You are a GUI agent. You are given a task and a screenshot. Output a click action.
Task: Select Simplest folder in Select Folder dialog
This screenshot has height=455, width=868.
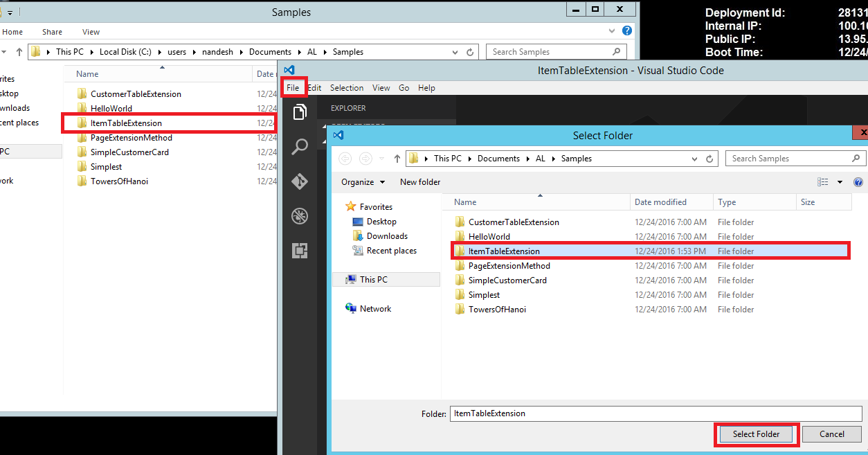[x=484, y=295]
